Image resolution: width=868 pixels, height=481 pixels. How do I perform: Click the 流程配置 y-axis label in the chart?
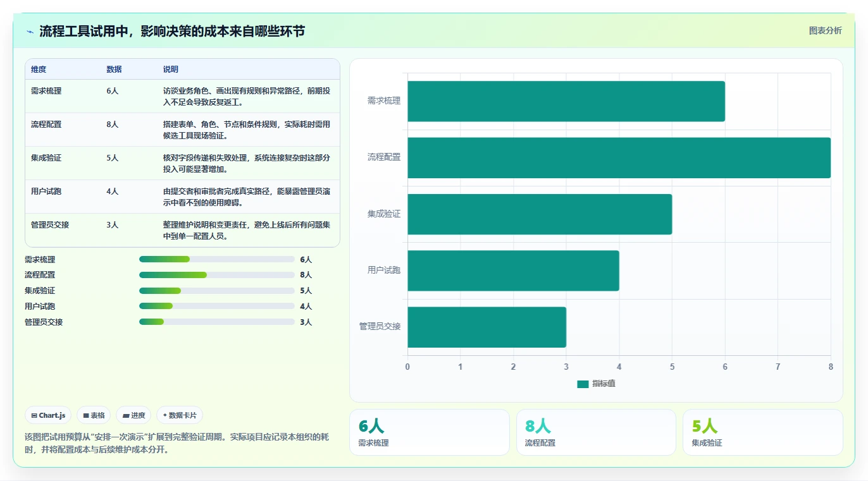click(x=384, y=157)
